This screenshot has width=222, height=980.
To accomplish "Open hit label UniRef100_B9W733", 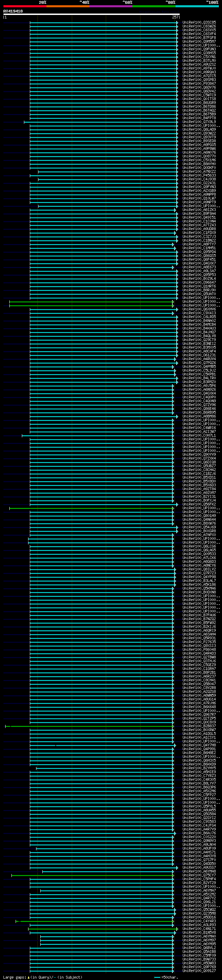I will (199, 959).
